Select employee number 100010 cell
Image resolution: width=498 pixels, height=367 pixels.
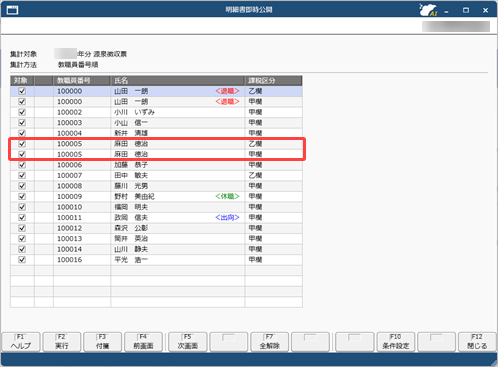(x=82, y=207)
